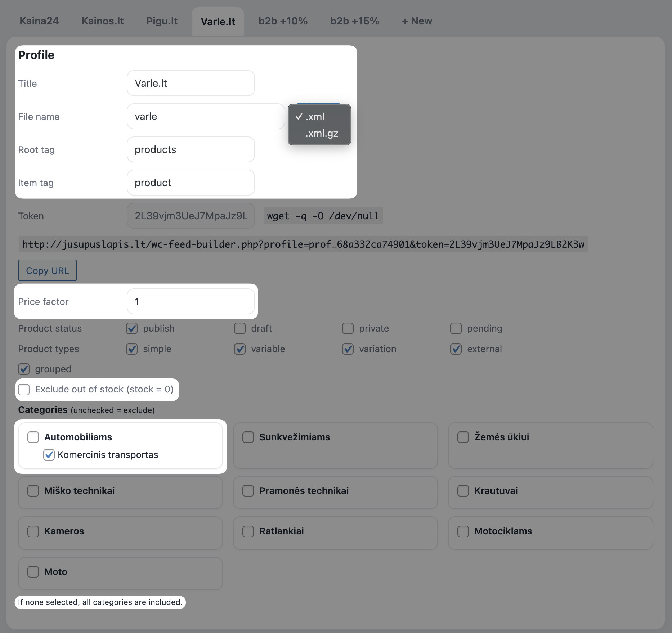Screen dimensions: 672x633
Task: Open the Kainos.lt profile tab
Action: 103,21
